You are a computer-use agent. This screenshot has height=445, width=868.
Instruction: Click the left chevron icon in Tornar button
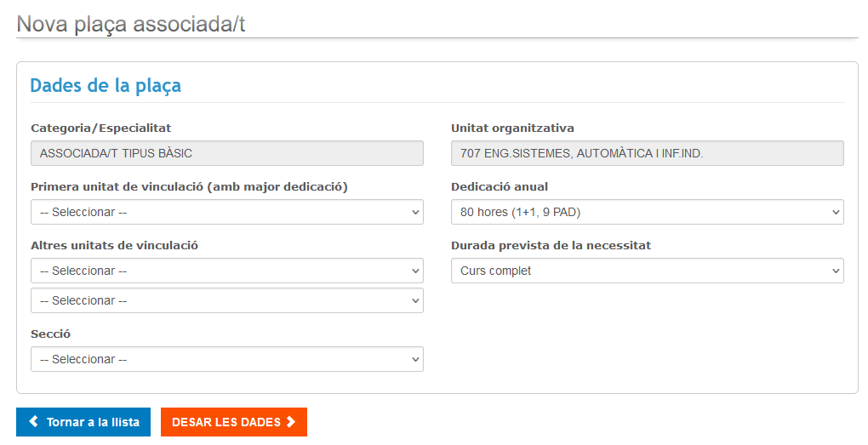pyautogui.click(x=34, y=422)
